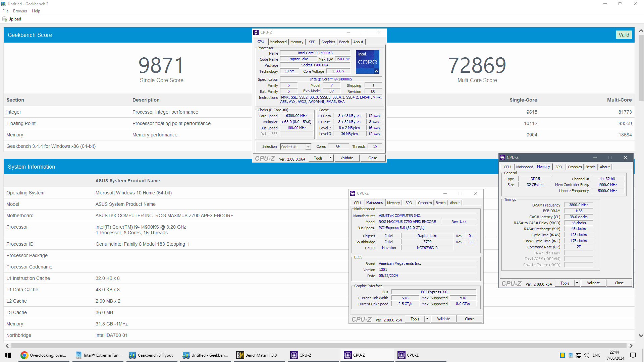Click the 72869 multi-core score
Viewport: 644px width, 362px height.
[477, 65]
